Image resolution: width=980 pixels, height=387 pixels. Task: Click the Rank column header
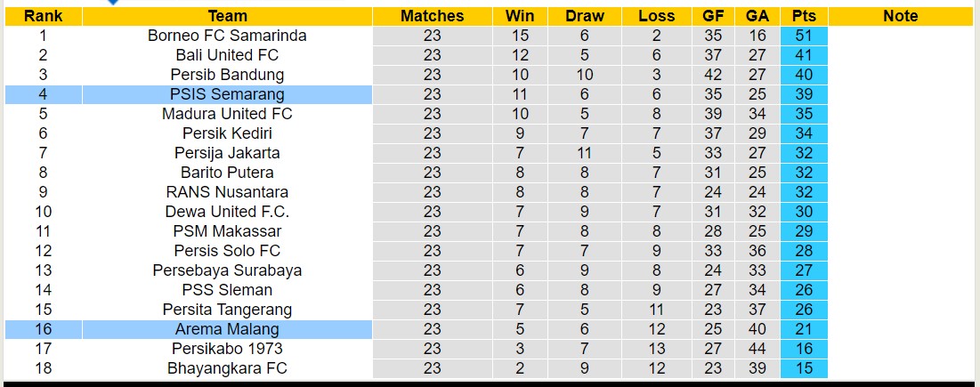pyautogui.click(x=43, y=16)
